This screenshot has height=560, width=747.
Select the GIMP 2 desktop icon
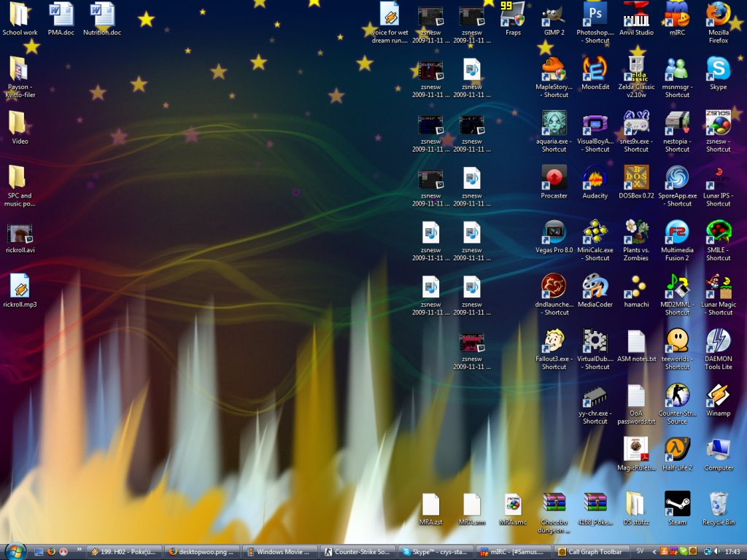point(554,15)
